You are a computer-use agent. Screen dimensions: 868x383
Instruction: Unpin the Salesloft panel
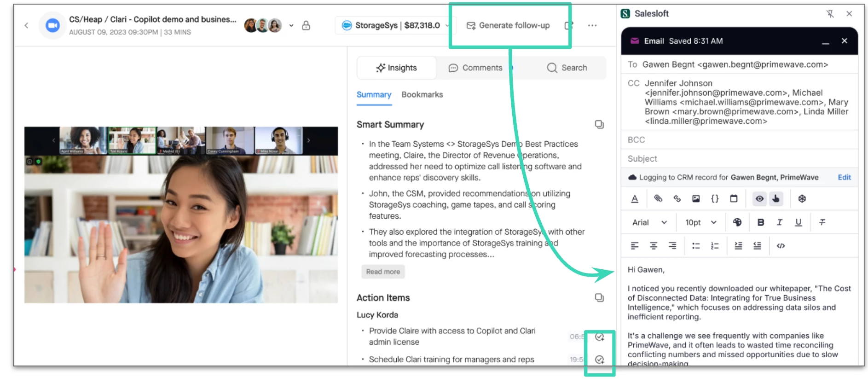pyautogui.click(x=830, y=14)
